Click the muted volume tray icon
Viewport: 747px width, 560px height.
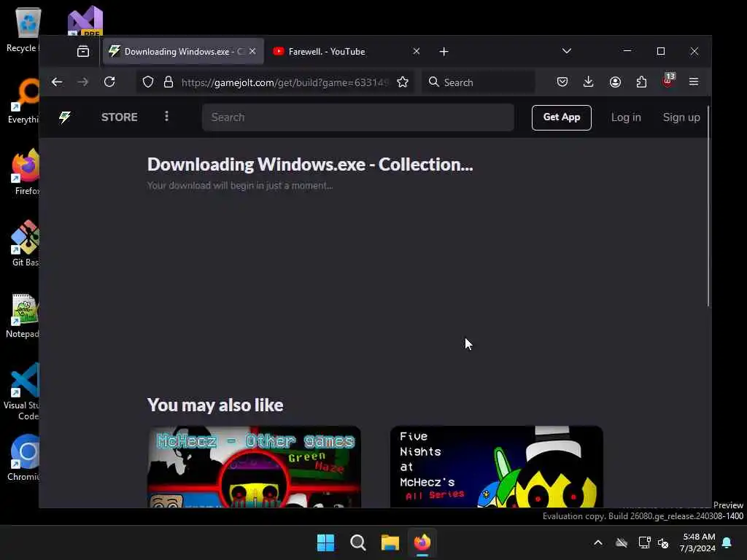tap(663, 542)
